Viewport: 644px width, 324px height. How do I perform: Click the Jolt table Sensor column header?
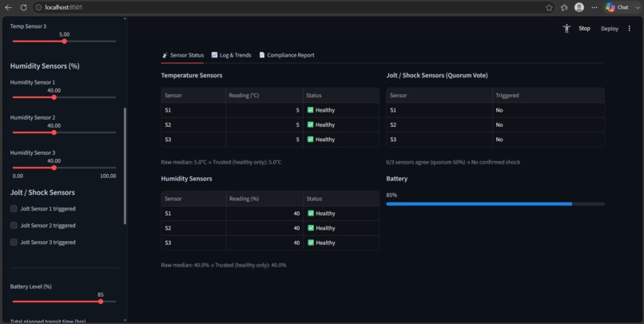click(439, 95)
